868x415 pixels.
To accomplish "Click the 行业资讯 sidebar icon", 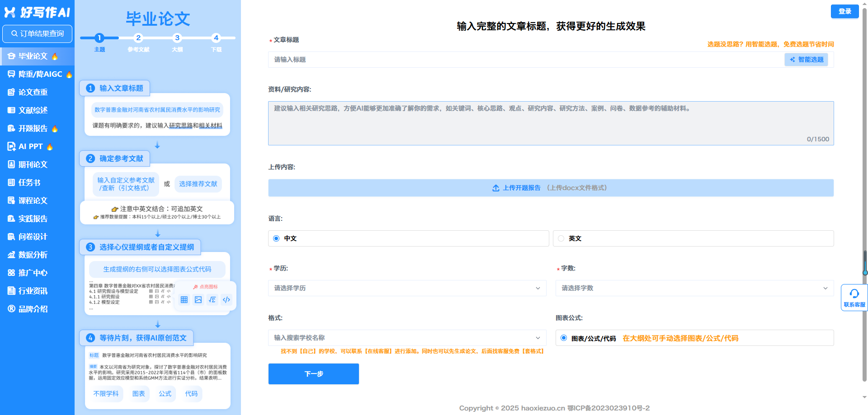I will [11, 291].
